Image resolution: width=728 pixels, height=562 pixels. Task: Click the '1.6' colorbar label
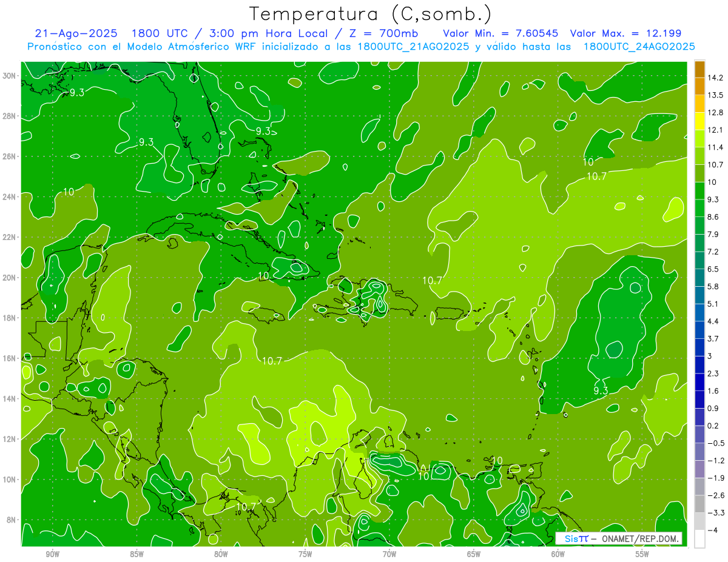pos(713,391)
